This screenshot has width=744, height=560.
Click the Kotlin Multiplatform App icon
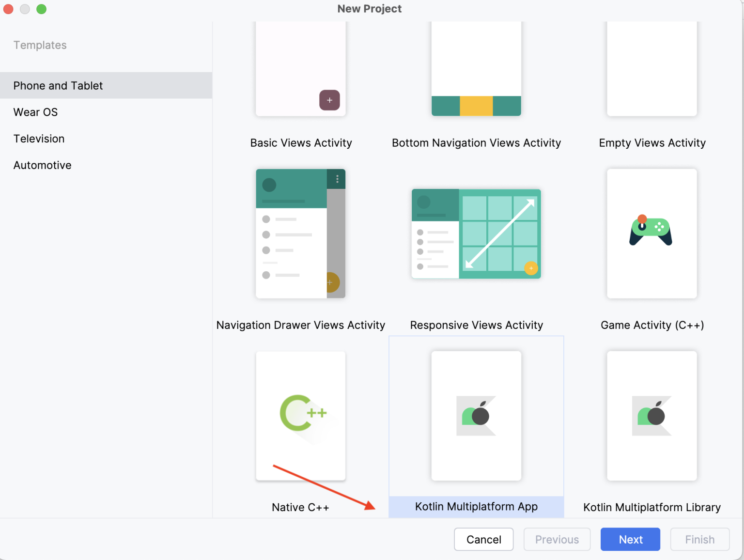click(x=476, y=416)
